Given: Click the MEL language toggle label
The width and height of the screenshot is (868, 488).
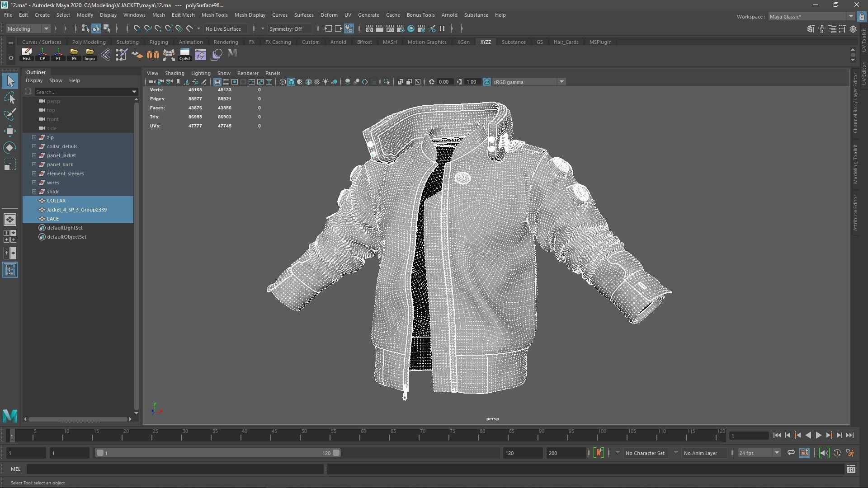Looking at the screenshot, I should coord(15,469).
